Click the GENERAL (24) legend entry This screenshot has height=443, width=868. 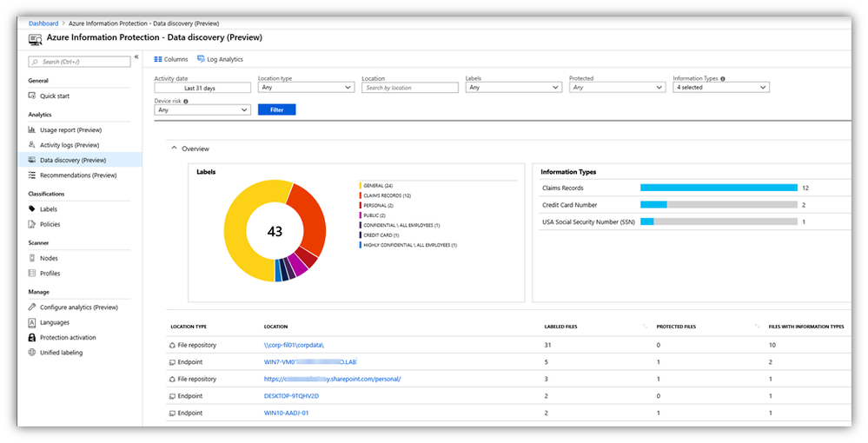[x=376, y=186]
